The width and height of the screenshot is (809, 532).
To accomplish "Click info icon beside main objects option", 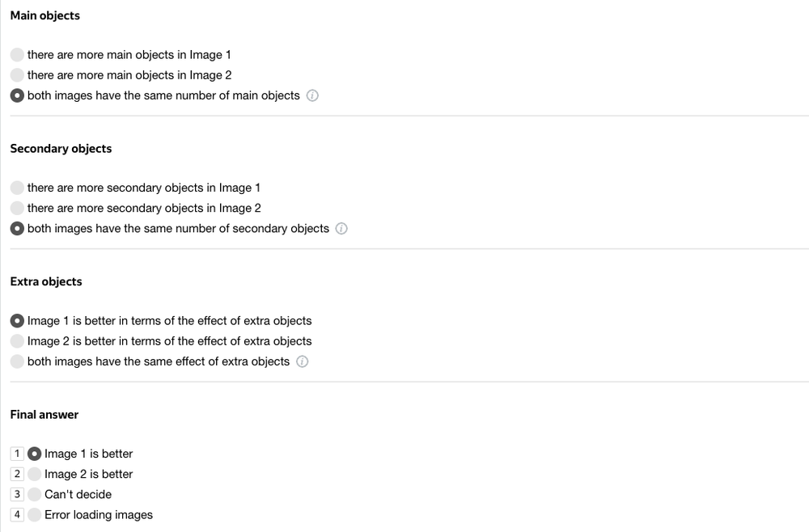I will click(313, 95).
